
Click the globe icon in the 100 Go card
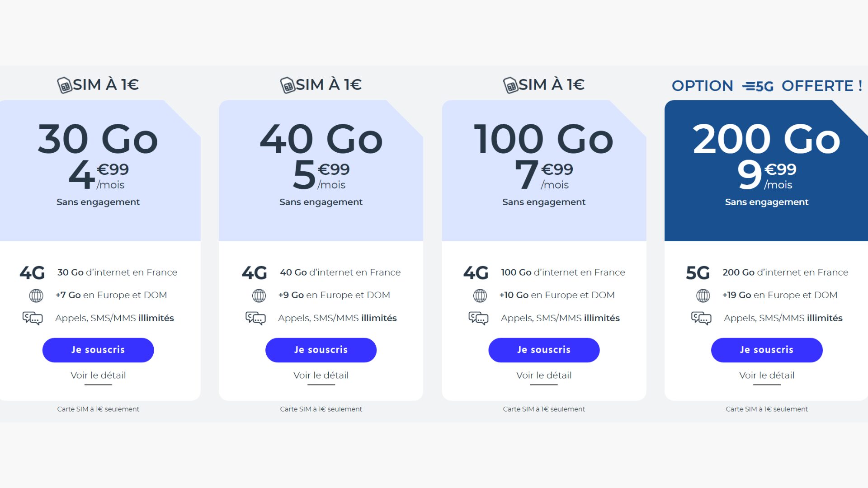[480, 296]
